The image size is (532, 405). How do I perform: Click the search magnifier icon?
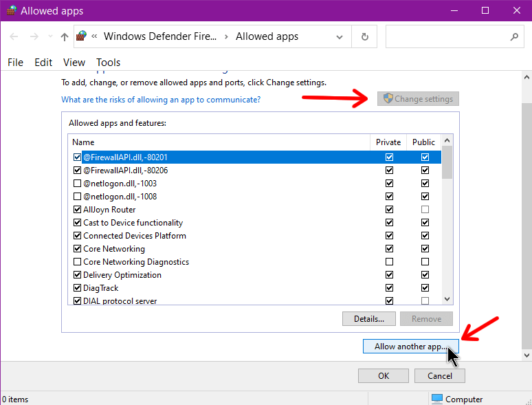tap(514, 36)
